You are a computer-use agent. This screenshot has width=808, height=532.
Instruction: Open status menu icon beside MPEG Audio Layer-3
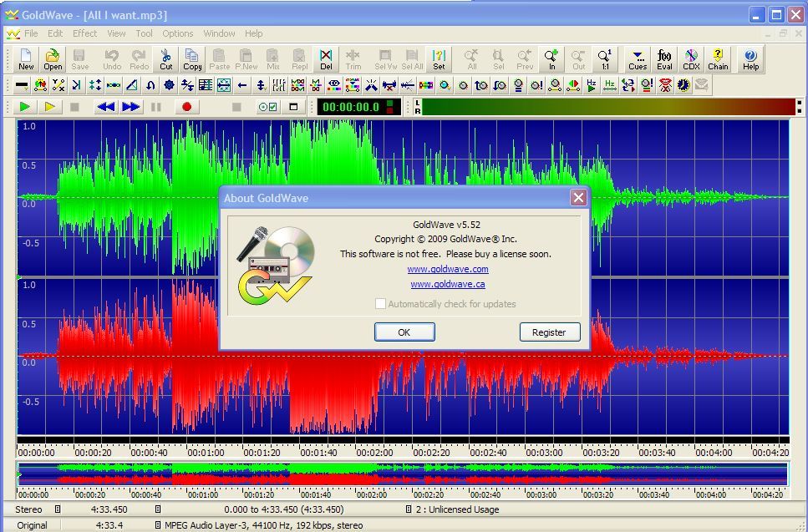click(x=158, y=525)
